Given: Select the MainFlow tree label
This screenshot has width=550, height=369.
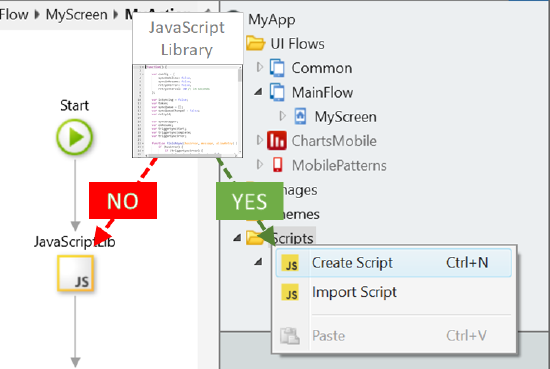Looking at the screenshot, I should (x=322, y=93).
